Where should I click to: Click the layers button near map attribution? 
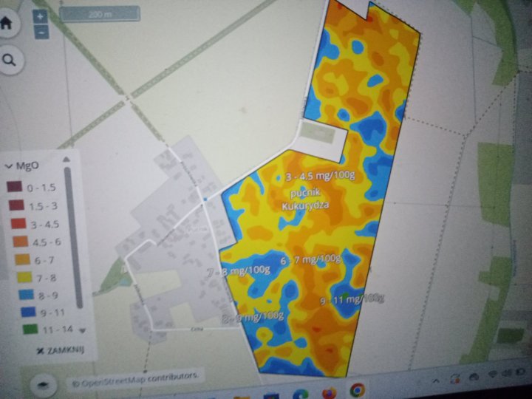pos(44,385)
